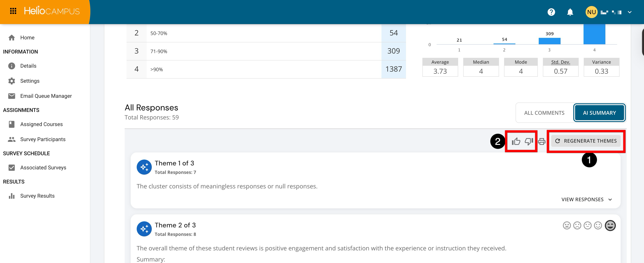Click the chevron beside View Responses
This screenshot has width=644, height=263.
(610, 200)
